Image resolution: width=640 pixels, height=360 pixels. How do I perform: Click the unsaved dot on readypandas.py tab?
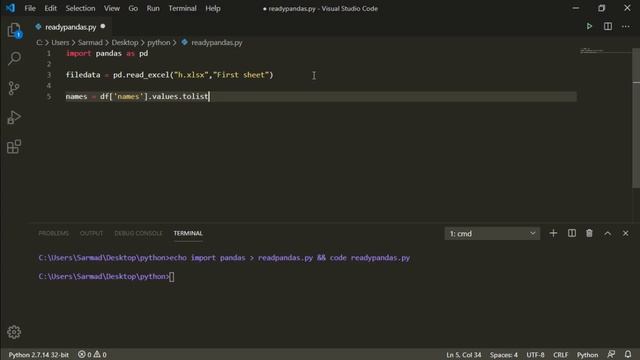(103, 27)
